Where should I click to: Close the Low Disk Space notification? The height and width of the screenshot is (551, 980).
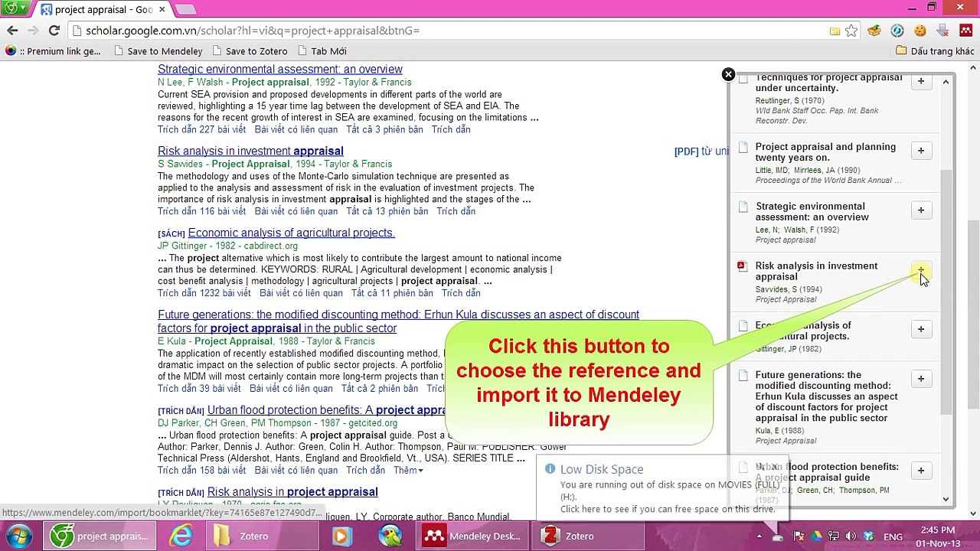[775, 465]
